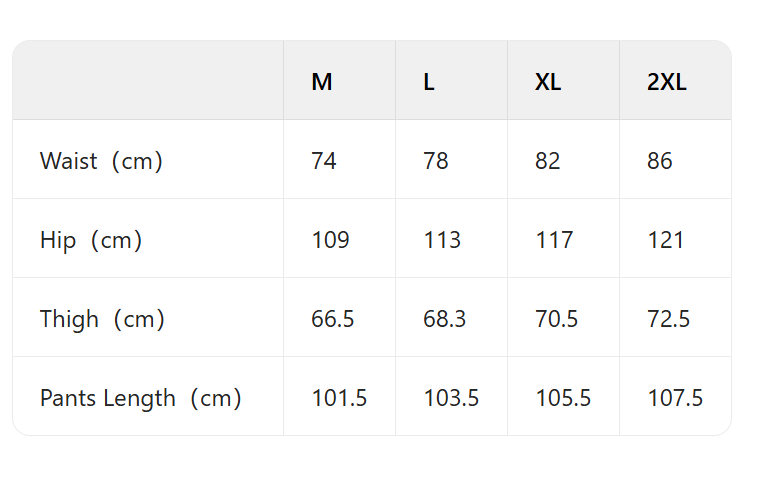Screen dimensions: 775x477
Task: Select the Pants Length (cm) row label
Action: tap(141, 398)
